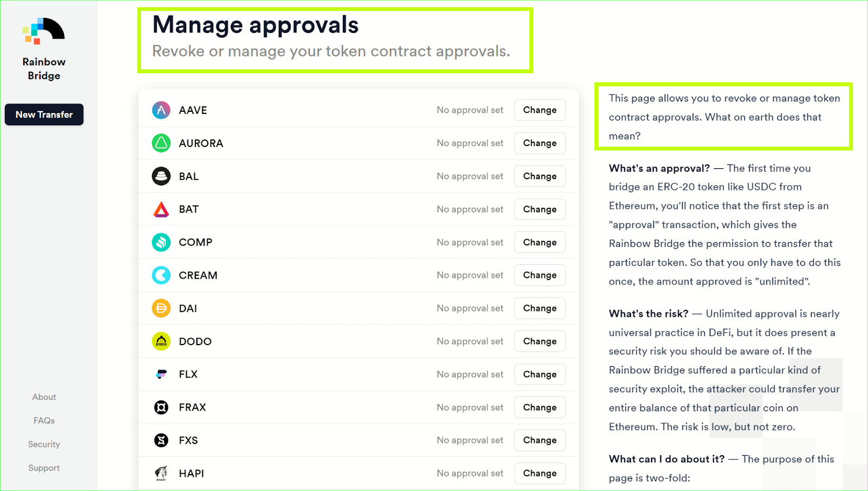868x491 pixels.
Task: Click the AAVE token icon
Action: pyautogui.click(x=161, y=110)
